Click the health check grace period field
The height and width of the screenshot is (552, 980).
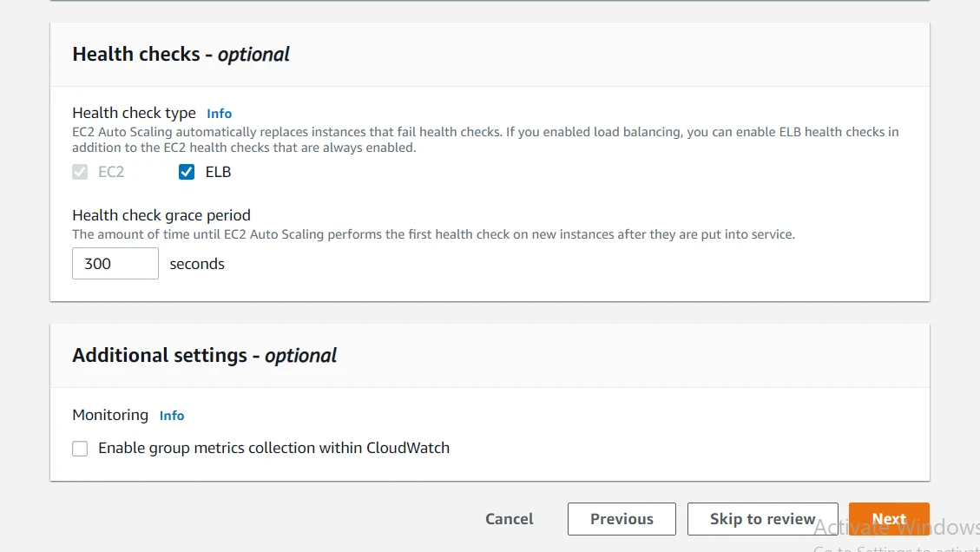pyautogui.click(x=115, y=263)
